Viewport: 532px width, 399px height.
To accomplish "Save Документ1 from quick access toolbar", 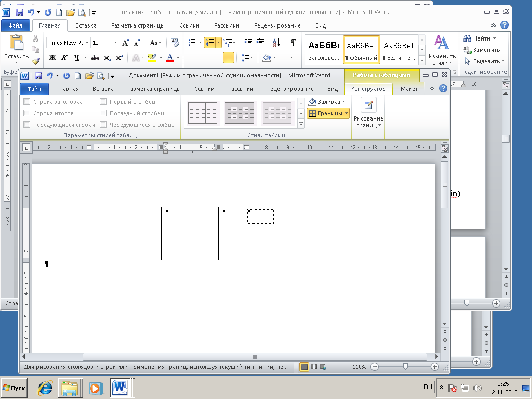I will click(38, 76).
